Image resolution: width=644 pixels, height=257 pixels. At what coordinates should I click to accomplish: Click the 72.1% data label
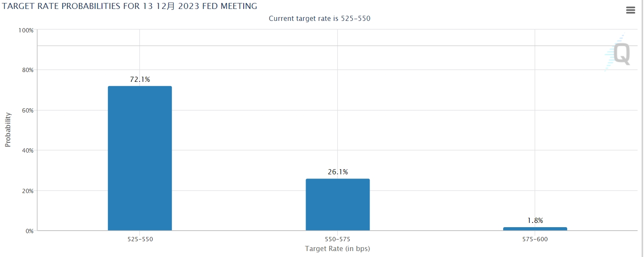point(140,79)
